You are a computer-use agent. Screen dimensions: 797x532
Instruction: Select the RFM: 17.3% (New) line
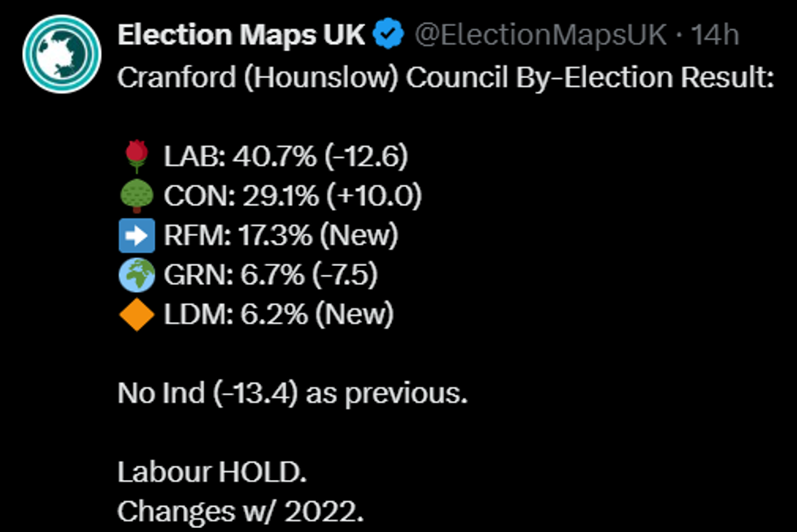tap(281, 235)
